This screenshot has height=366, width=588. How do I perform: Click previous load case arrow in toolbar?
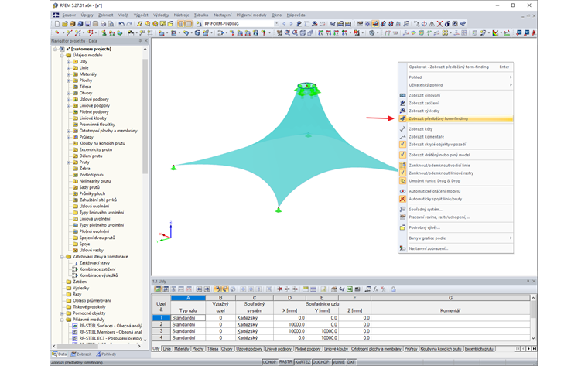[284, 24]
